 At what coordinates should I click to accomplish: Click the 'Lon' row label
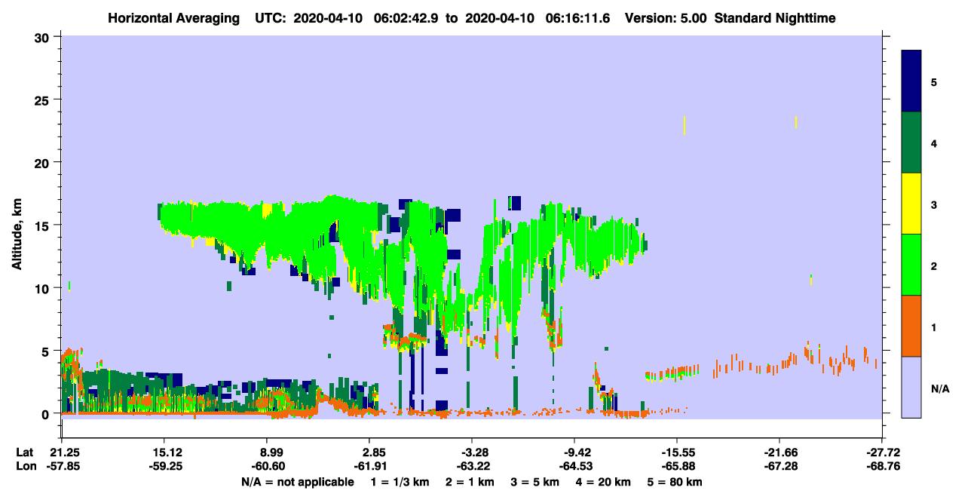[25, 467]
